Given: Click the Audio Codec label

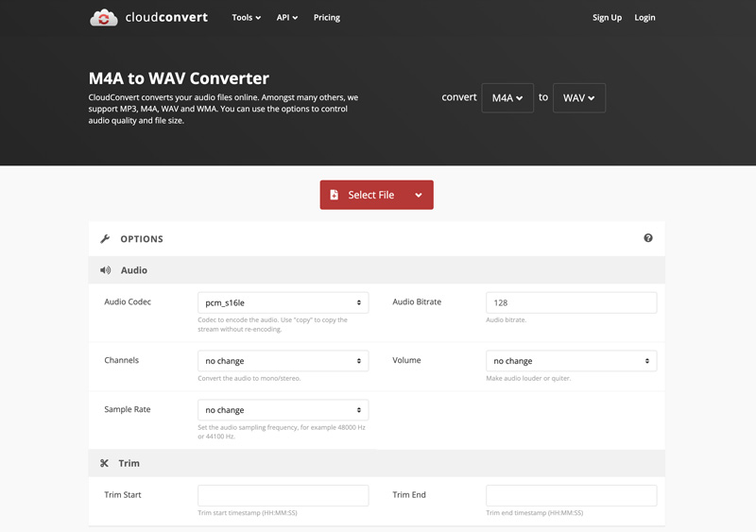Looking at the screenshot, I should coord(128,302).
